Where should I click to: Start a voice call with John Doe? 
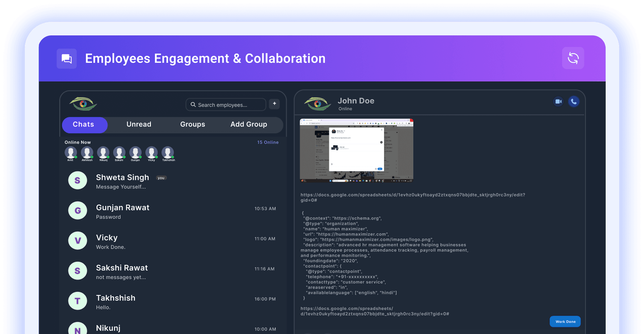(x=574, y=101)
